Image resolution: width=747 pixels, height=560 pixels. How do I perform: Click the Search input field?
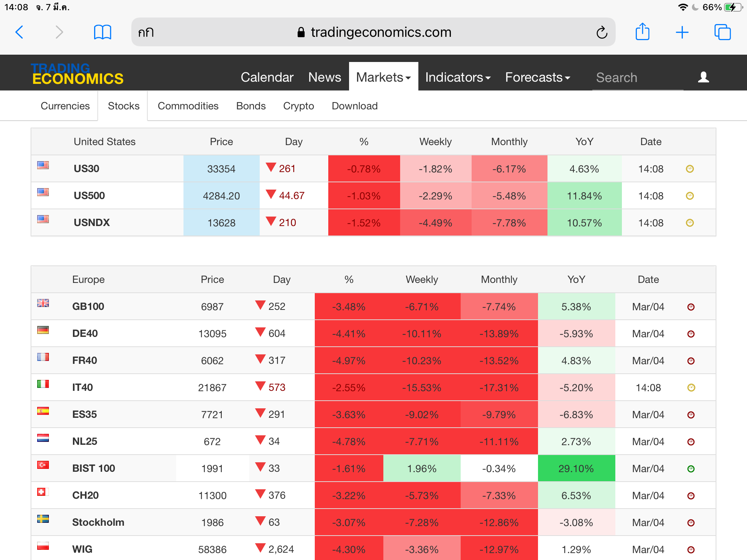tap(638, 78)
